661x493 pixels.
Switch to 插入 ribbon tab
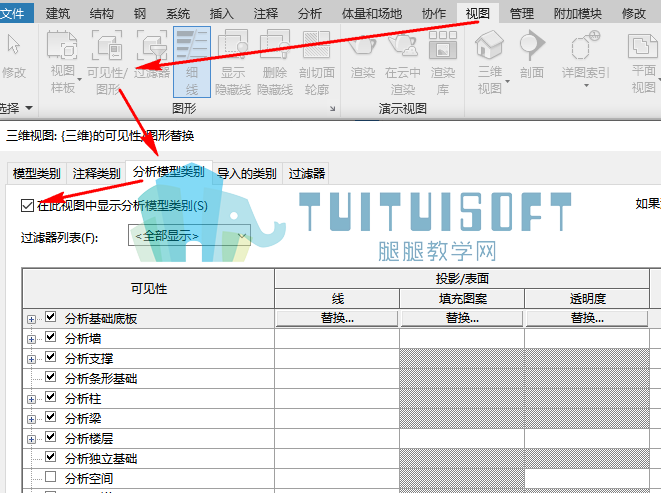(222, 13)
